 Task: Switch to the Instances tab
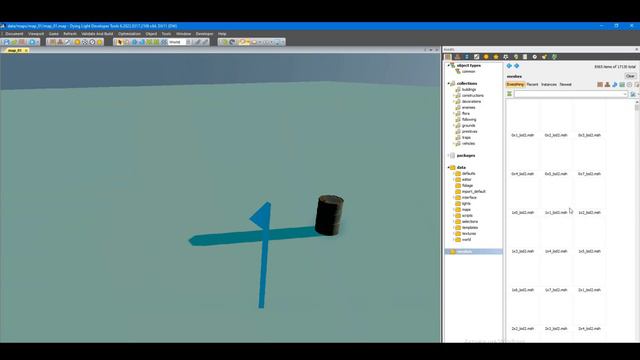(x=549, y=84)
